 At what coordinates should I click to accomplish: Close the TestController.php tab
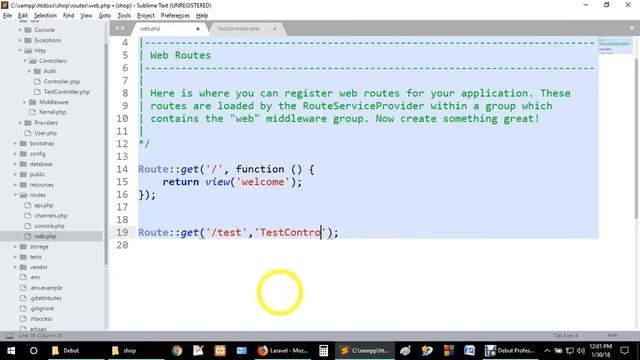(x=275, y=29)
